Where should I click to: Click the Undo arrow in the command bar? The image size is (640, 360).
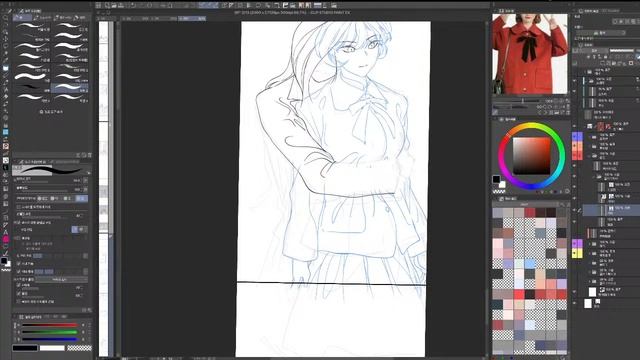coord(133,5)
